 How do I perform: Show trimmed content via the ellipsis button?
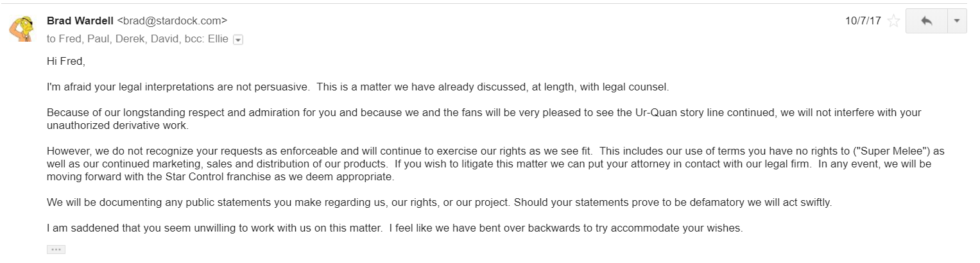pos(56,250)
